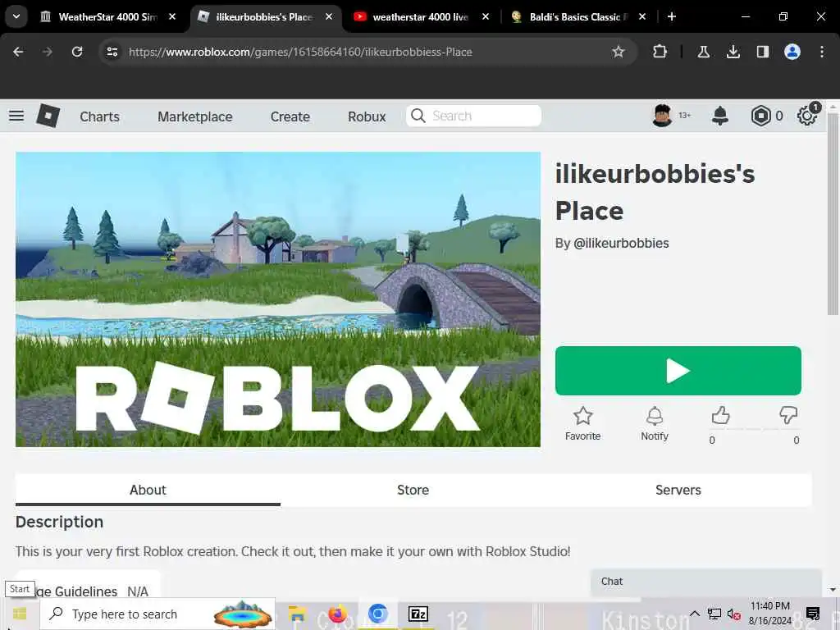Like the game with thumbs up
Screen dimensions: 840x630
pos(720,415)
